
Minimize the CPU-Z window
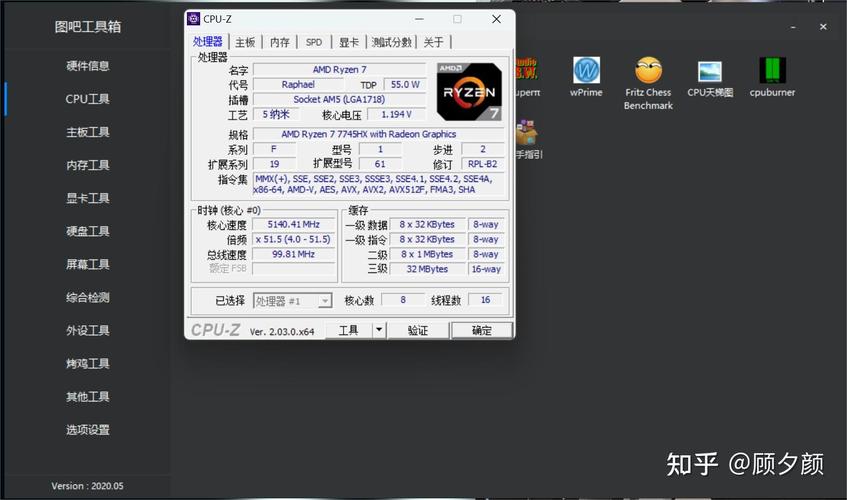coord(420,19)
